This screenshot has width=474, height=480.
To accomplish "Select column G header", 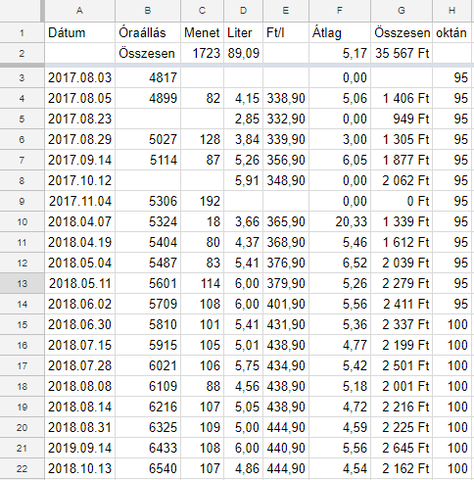I will pos(401,11).
